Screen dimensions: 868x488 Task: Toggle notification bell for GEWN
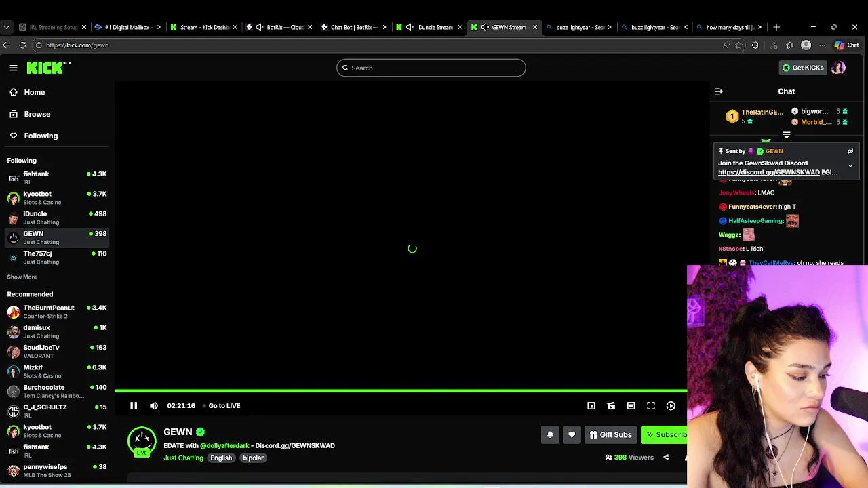pos(550,434)
